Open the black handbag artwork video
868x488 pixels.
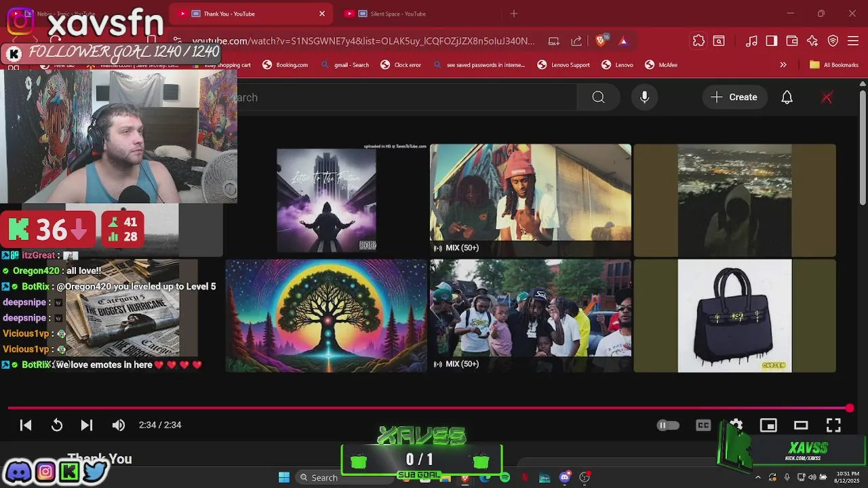point(734,316)
